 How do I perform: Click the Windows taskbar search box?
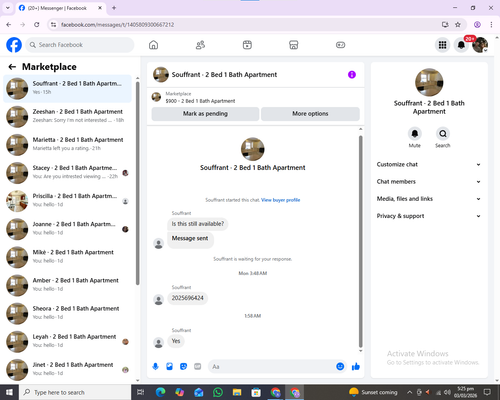[x=75, y=392]
